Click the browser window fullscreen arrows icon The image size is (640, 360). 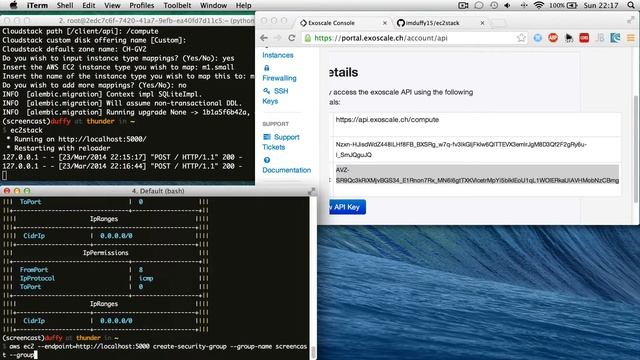[631, 20]
